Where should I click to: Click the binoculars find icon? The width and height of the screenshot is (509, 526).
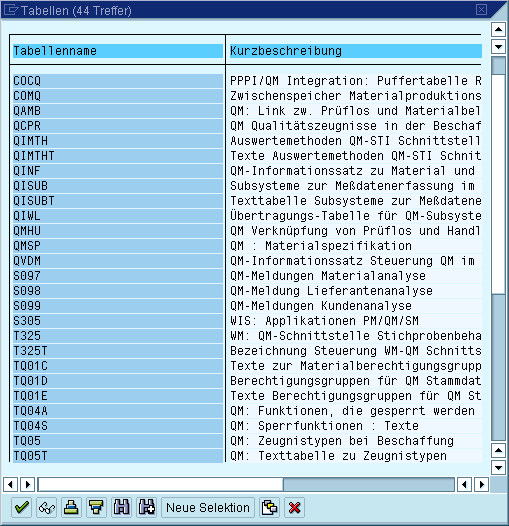(x=121, y=507)
